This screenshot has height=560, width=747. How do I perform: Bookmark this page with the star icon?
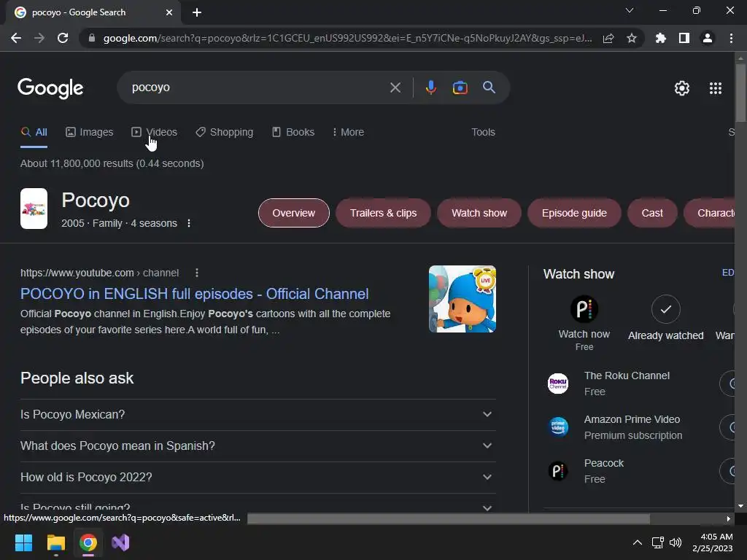click(632, 38)
